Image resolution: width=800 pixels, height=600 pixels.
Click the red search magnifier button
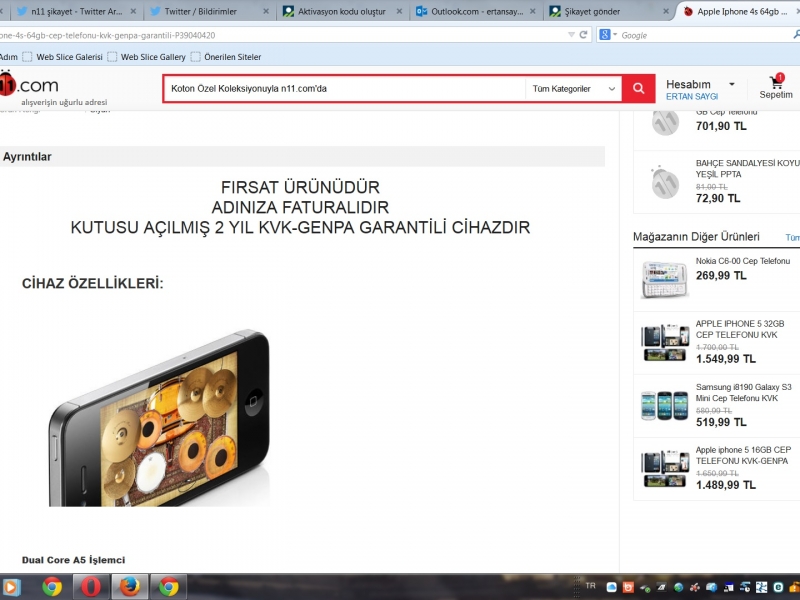click(x=638, y=89)
